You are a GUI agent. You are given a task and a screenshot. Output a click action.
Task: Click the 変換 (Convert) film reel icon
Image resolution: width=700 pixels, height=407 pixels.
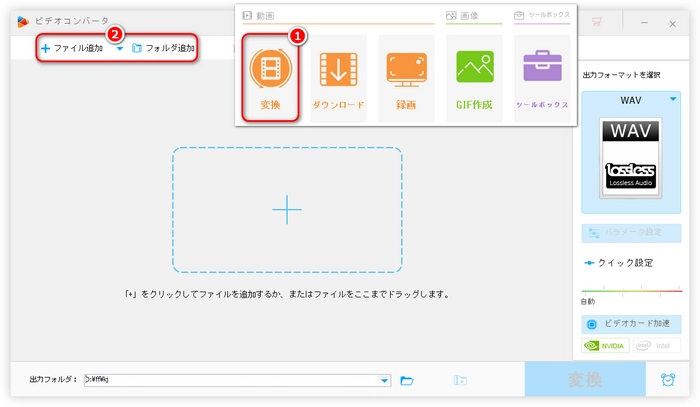coord(271,69)
